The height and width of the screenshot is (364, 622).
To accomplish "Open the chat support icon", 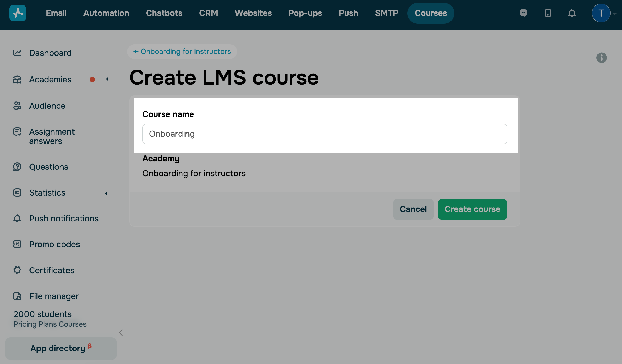I will coord(523,13).
